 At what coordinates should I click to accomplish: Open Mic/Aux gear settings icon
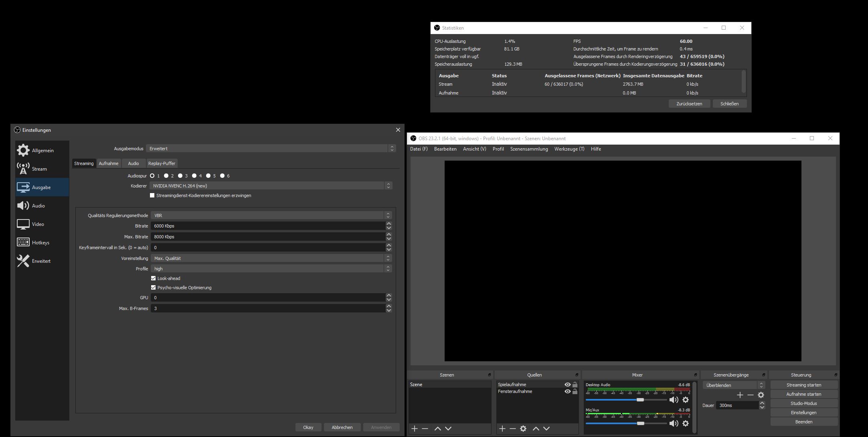click(686, 423)
